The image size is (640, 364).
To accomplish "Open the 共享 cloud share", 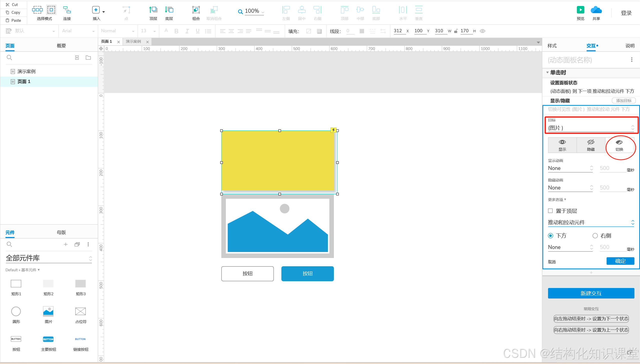I will pos(596,10).
